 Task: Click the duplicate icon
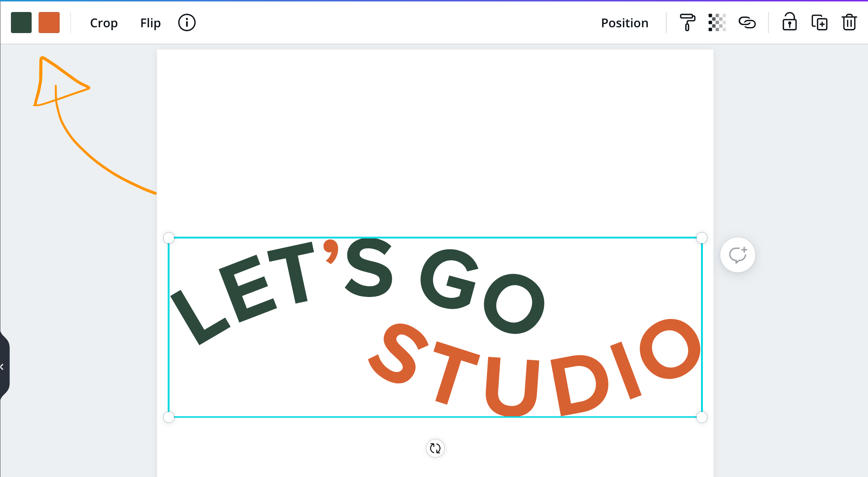coord(819,23)
